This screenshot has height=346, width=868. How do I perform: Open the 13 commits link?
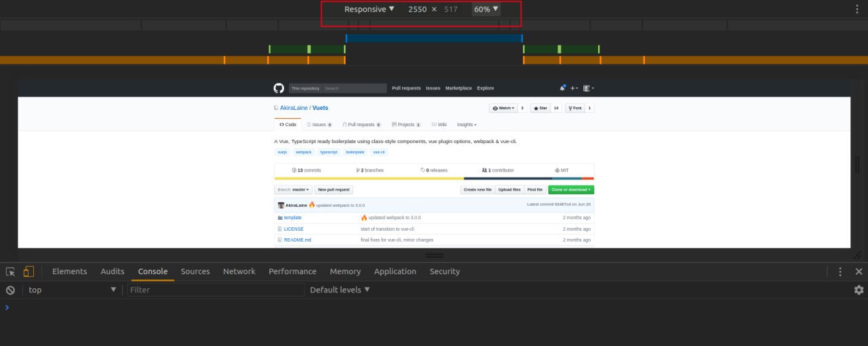tap(307, 170)
